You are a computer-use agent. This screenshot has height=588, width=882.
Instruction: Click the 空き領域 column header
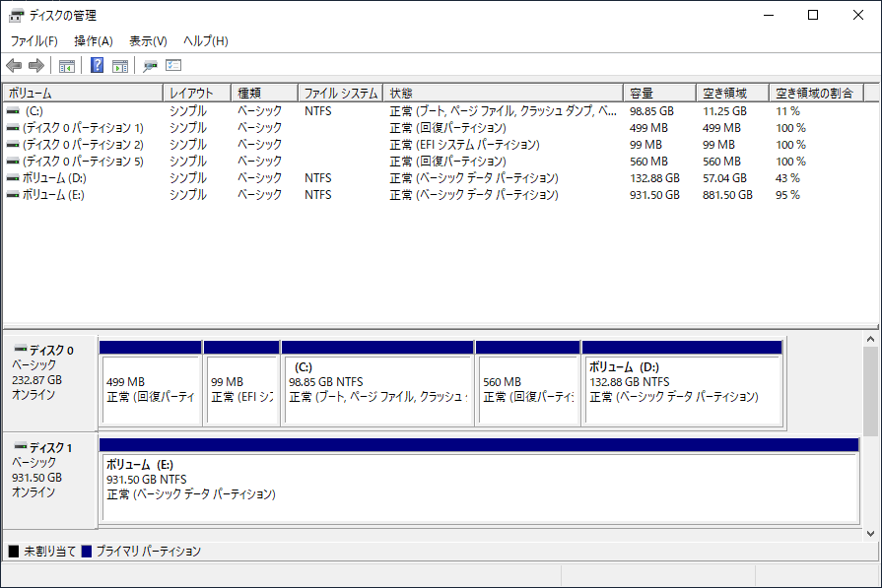(x=733, y=93)
